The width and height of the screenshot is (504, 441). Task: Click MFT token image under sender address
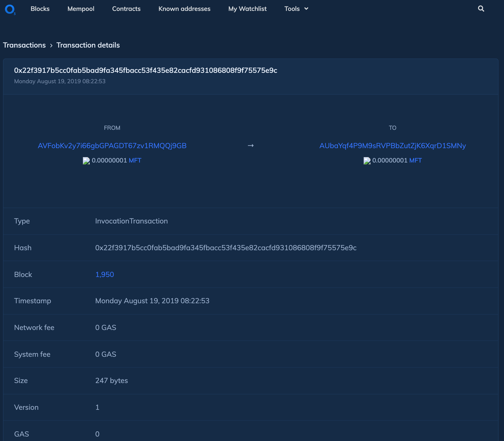click(86, 161)
